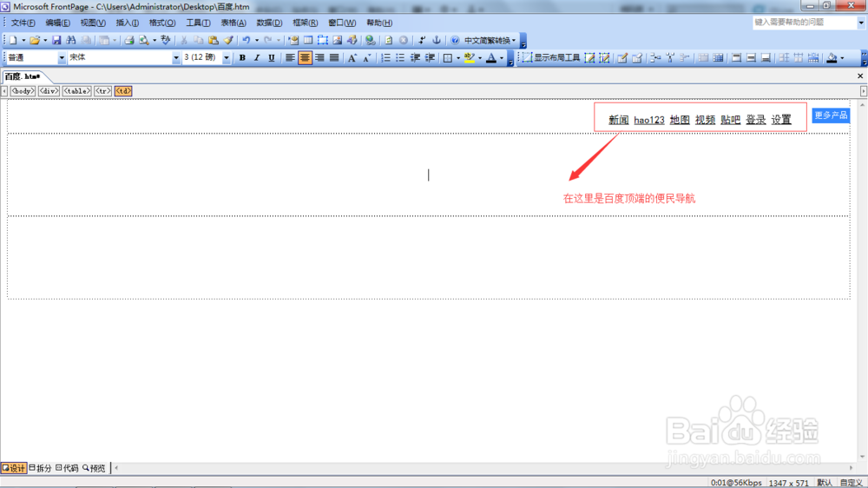Open the 插入(I) menu
This screenshot has width=868, height=488.
pyautogui.click(x=128, y=23)
